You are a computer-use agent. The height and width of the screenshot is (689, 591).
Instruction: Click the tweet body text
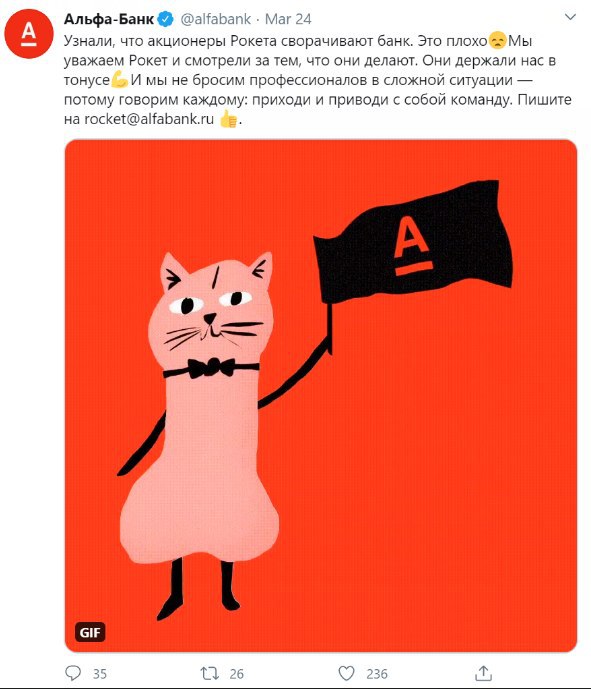click(x=317, y=80)
